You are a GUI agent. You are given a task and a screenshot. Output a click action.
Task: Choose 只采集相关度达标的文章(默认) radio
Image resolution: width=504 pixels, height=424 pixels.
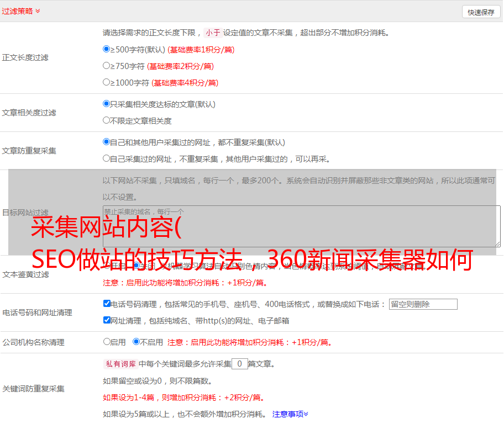point(106,104)
